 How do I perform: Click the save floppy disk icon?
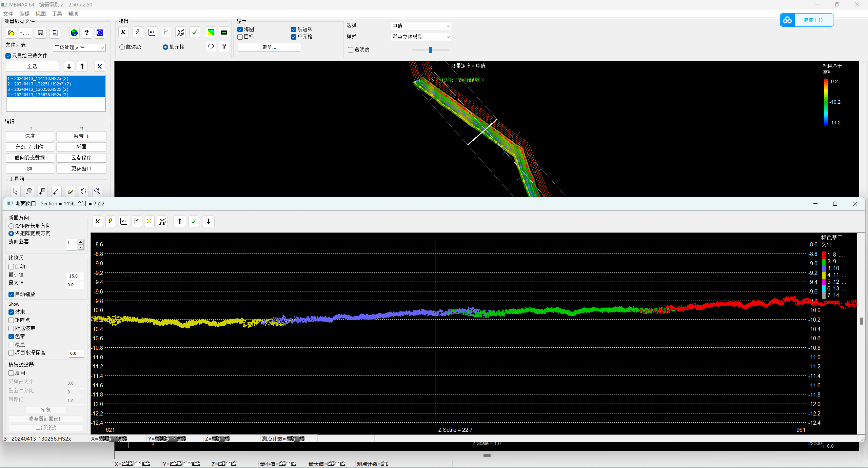40,33
